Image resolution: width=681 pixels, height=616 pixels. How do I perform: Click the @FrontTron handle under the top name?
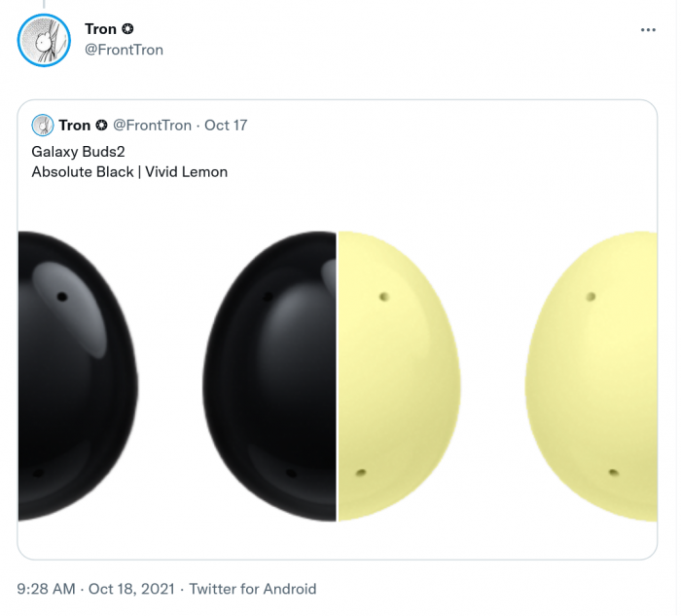[124, 50]
